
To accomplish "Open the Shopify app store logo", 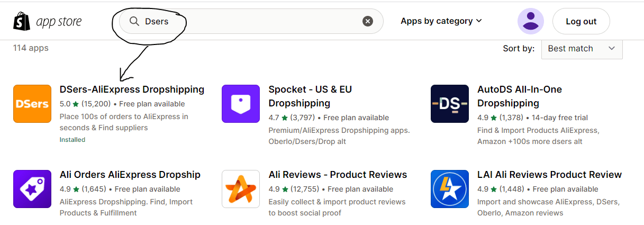I will [x=47, y=21].
